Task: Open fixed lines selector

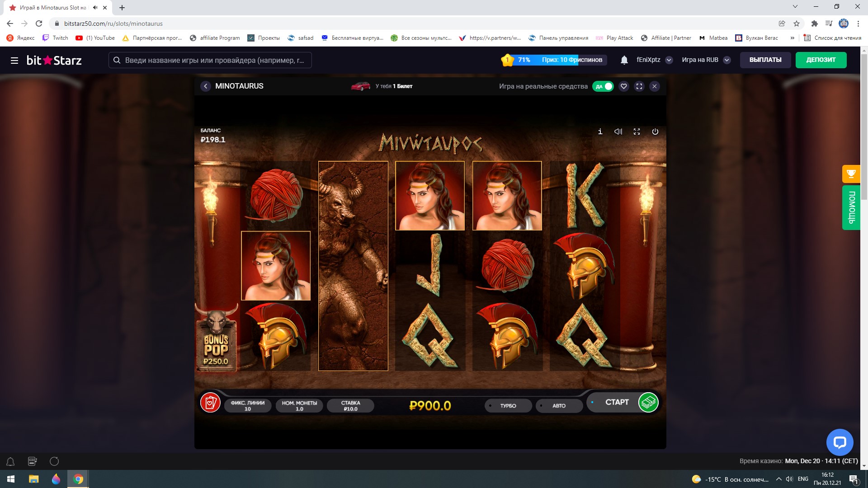Action: [248, 405]
